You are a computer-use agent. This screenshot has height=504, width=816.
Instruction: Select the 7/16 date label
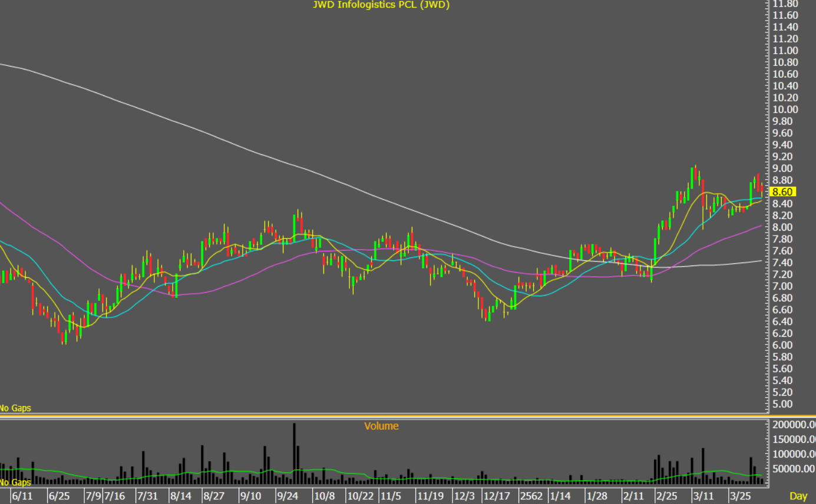point(114,496)
